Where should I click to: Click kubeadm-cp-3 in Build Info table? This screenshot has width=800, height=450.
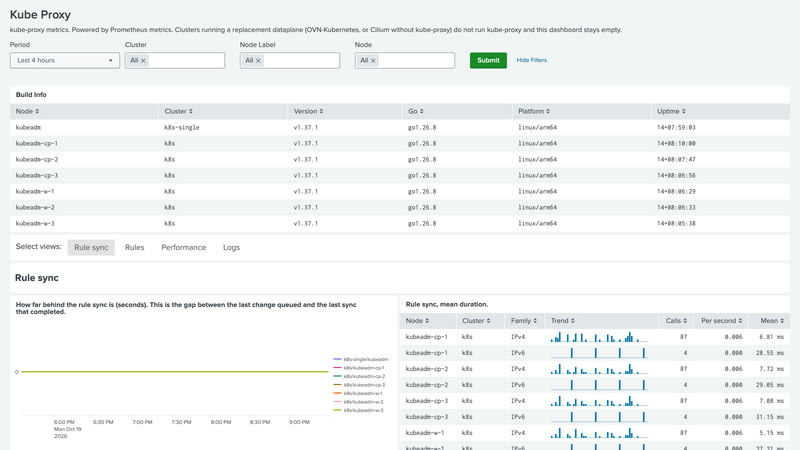point(37,176)
